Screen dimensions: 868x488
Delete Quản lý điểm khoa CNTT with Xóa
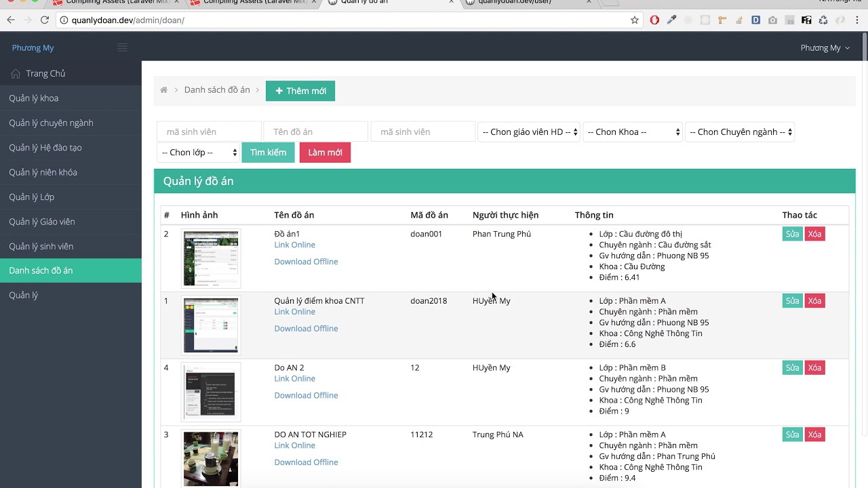pos(814,301)
